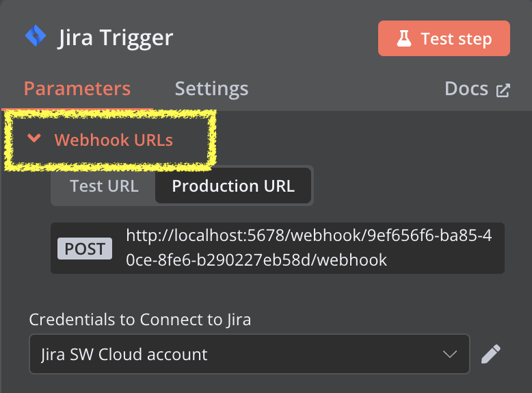The image size is (532, 393).
Task: Switch to the Test URL option
Action: 104,186
